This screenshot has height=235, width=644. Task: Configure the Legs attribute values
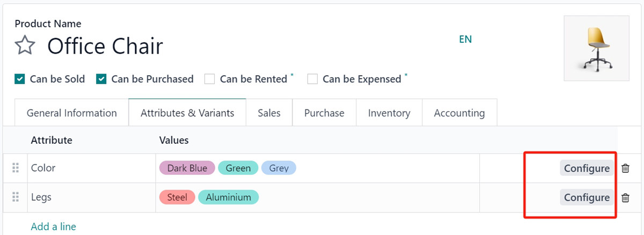tap(587, 198)
